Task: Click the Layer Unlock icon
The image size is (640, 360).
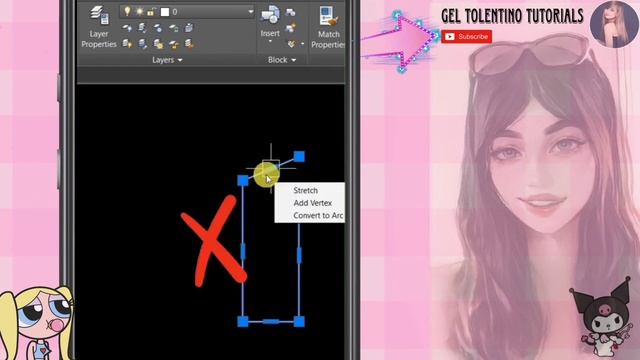Action: (x=173, y=43)
